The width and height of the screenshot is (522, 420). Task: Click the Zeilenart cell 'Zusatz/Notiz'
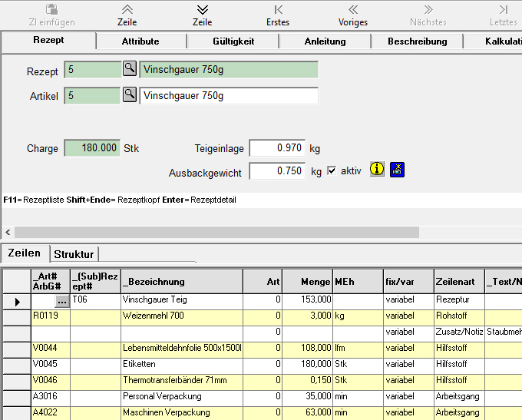click(459, 334)
